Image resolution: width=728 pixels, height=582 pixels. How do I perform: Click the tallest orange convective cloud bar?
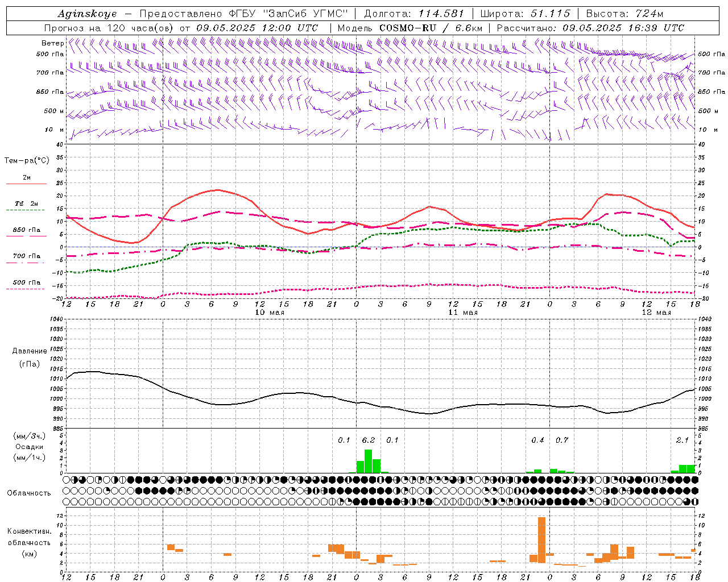click(x=541, y=539)
